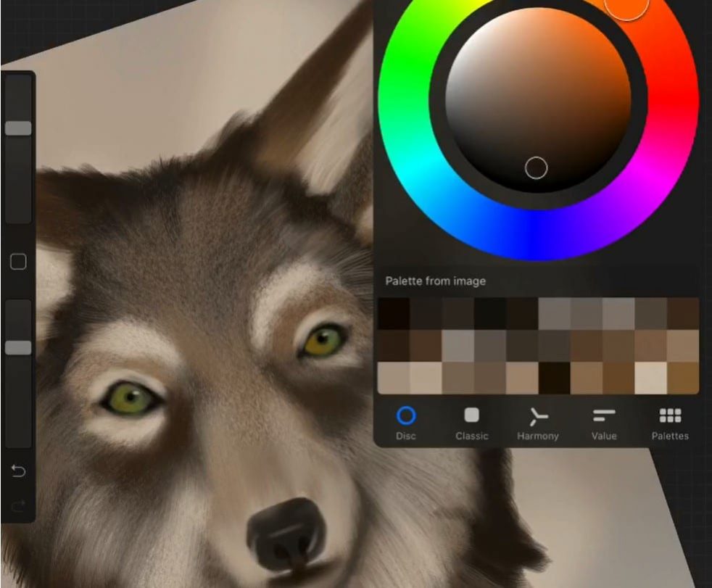The height and width of the screenshot is (588, 712).
Task: Redo the undone stroke
Action: point(17,505)
